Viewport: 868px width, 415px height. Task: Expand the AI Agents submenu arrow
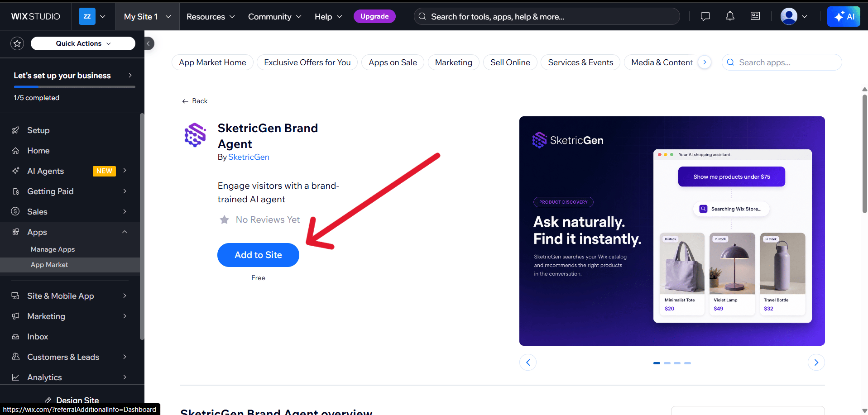coord(125,171)
